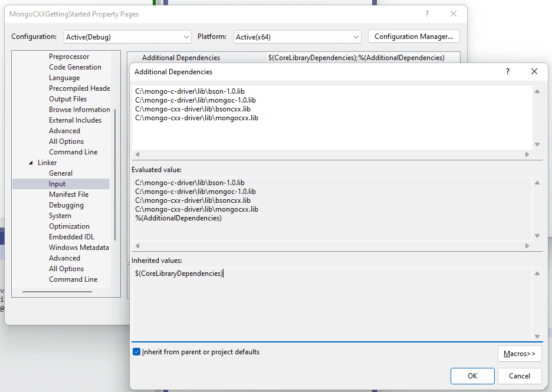Select Manifest File in the tree
Viewport: 552px width, 392px height.
[x=68, y=195]
